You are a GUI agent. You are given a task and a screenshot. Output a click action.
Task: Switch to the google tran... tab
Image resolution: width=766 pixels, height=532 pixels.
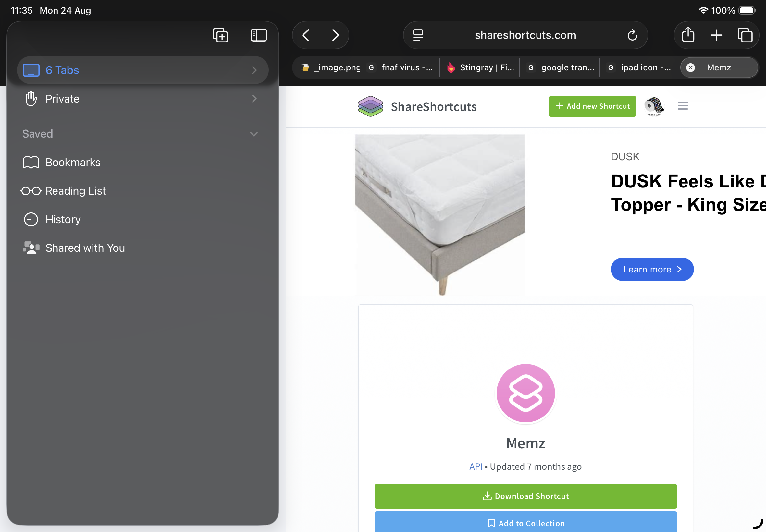pos(560,68)
